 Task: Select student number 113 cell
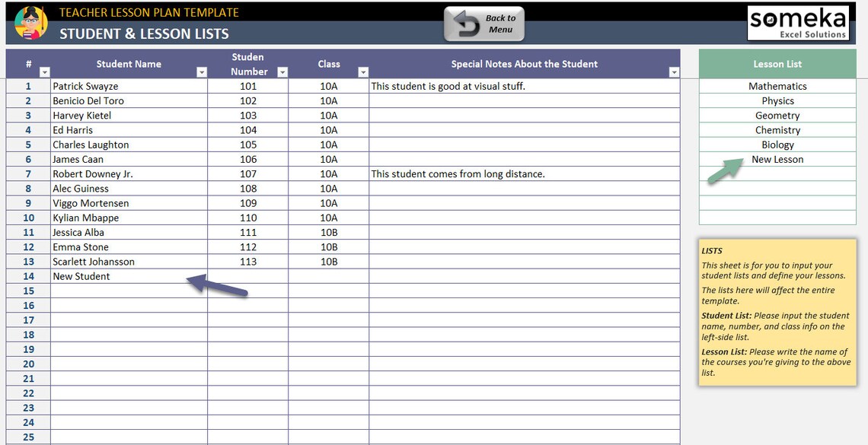tap(248, 262)
